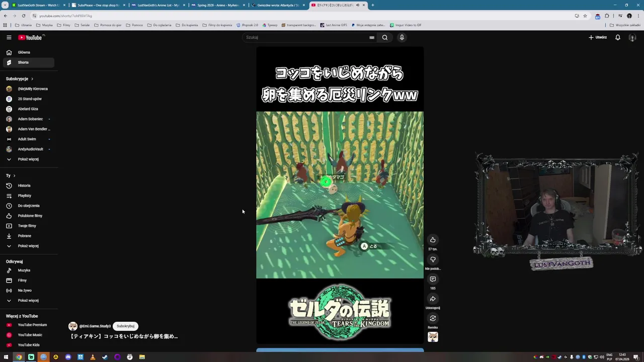Screen dimensions: 644x362
Task: Open the AndyAudioVault subscription
Action: click(x=28, y=149)
